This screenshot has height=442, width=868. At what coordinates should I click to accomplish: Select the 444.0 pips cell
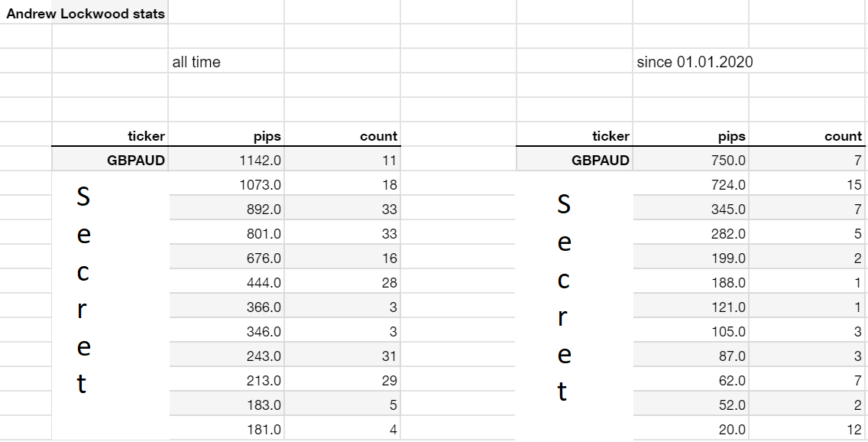[226, 282]
